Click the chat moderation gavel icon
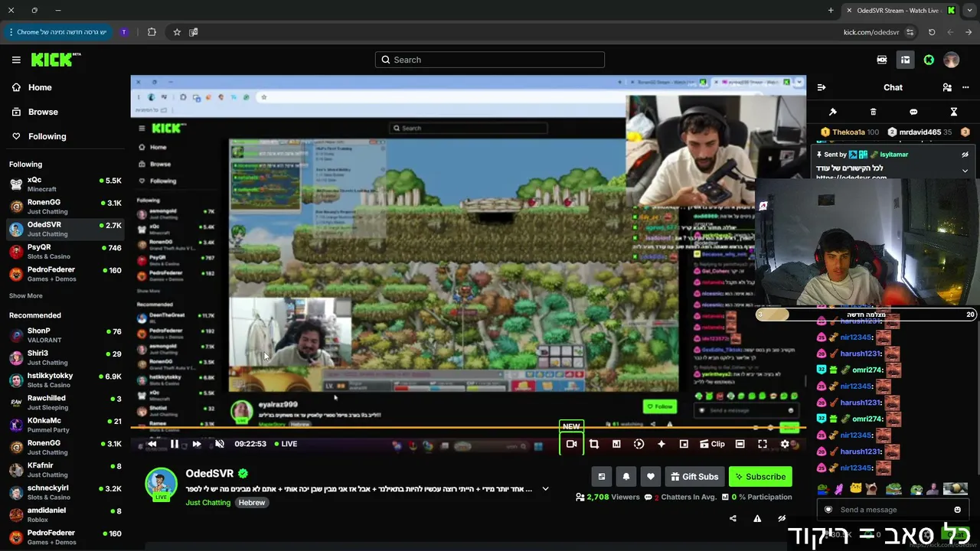 833,112
